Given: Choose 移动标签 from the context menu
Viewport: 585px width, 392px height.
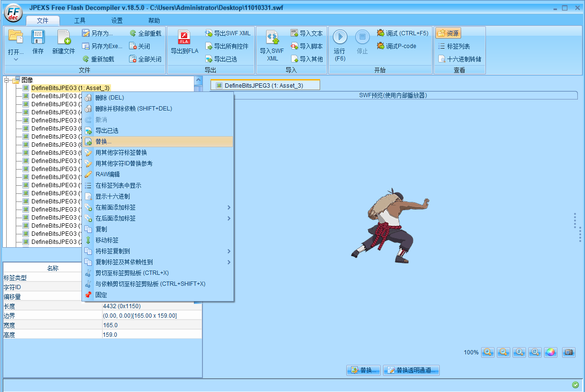Looking at the screenshot, I should pyautogui.click(x=158, y=240).
